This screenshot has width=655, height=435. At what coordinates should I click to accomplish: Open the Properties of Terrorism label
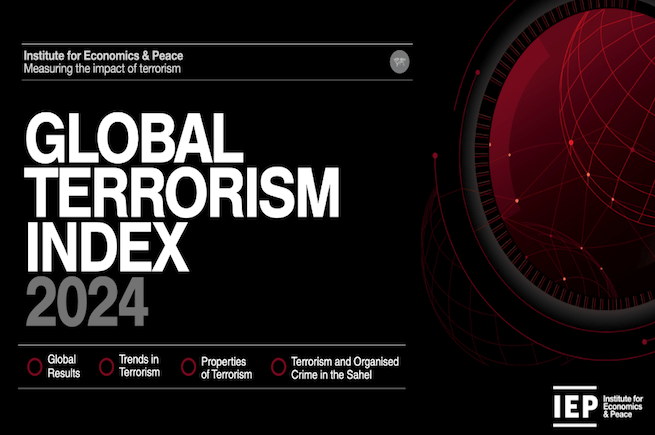coord(226,368)
